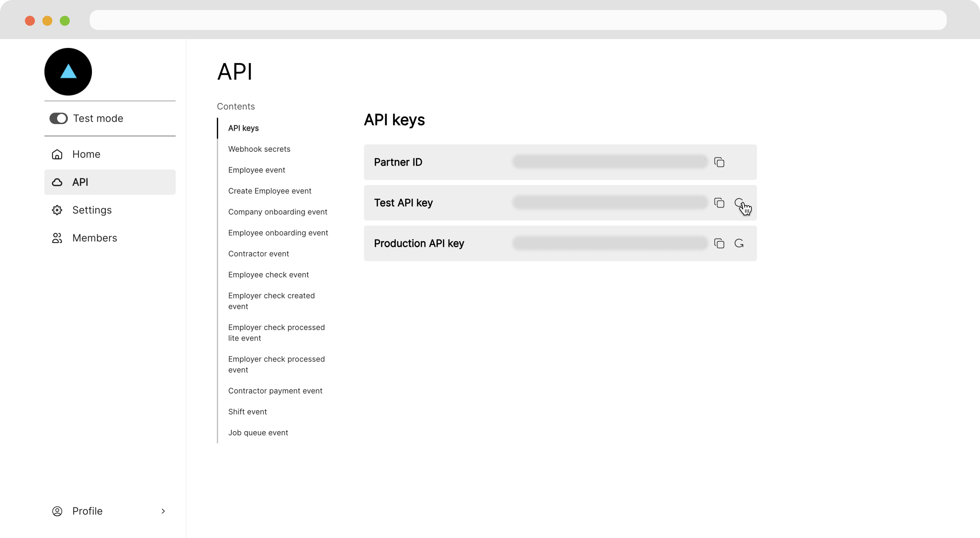The width and height of the screenshot is (980, 538).
Task: Expand the Profile chevron arrow
Action: (x=163, y=511)
